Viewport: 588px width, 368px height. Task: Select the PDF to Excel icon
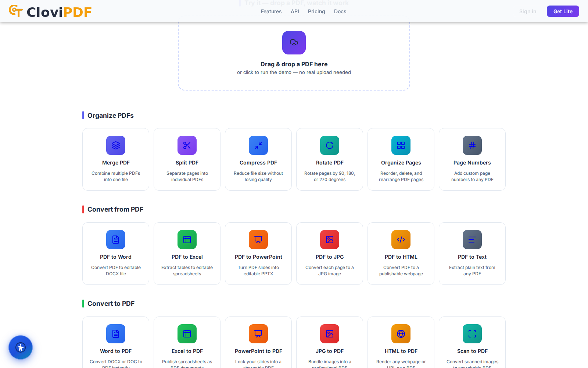[187, 240]
